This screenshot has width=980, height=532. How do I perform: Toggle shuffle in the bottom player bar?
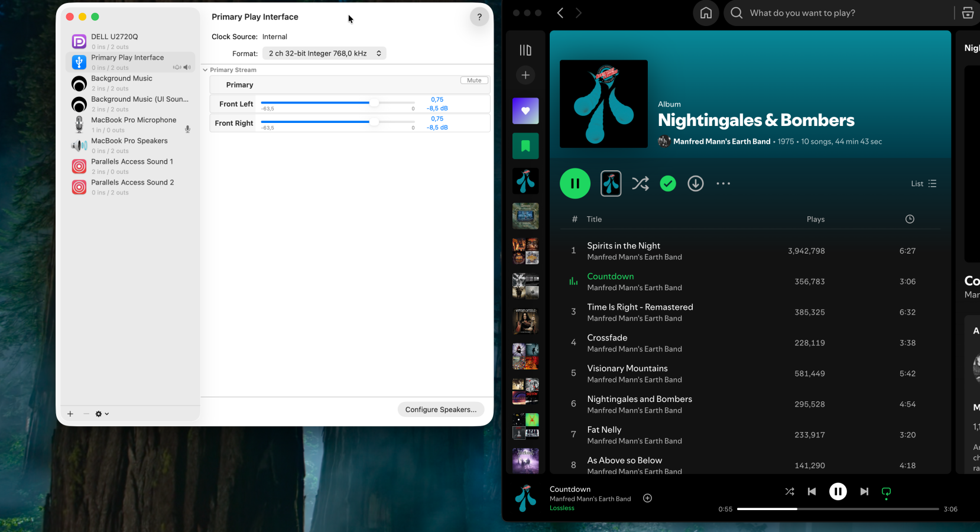tap(790, 492)
